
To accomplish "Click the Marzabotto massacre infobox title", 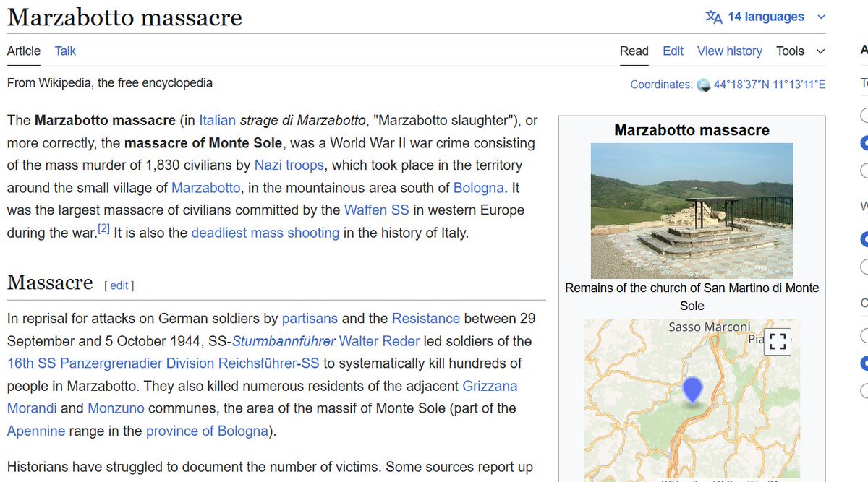I will click(x=692, y=130).
